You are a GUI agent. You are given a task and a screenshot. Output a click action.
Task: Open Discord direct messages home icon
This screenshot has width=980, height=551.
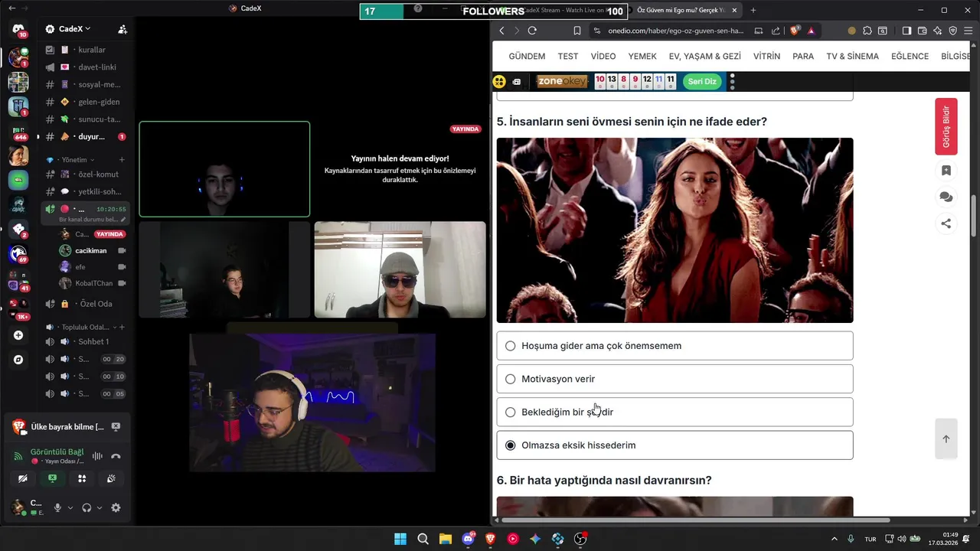[18, 29]
